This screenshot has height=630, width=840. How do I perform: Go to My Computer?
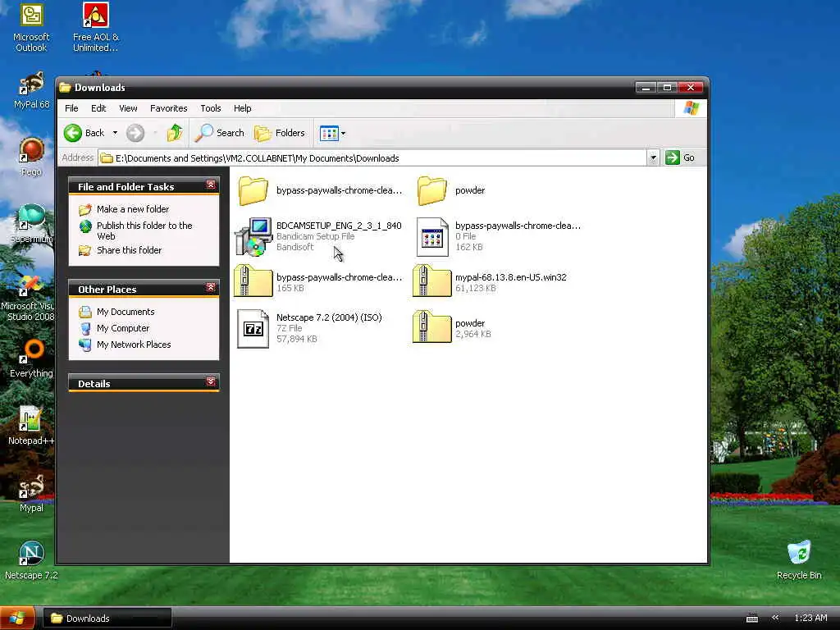(123, 328)
